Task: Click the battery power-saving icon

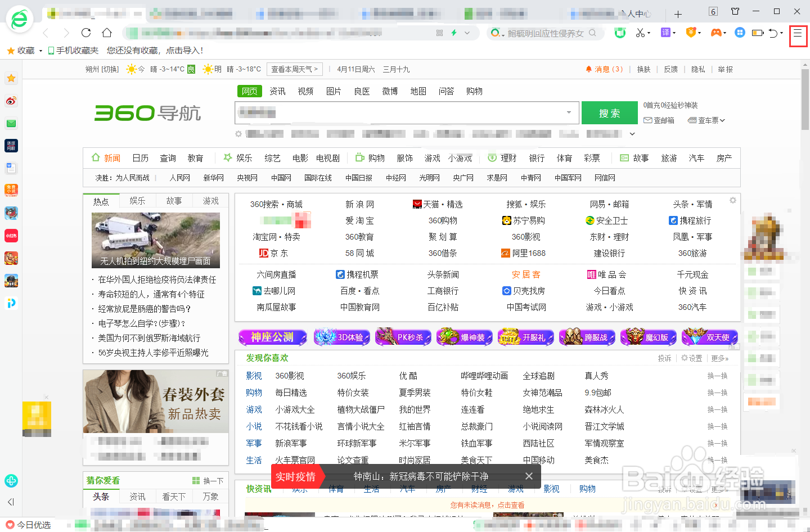Action: [758, 33]
